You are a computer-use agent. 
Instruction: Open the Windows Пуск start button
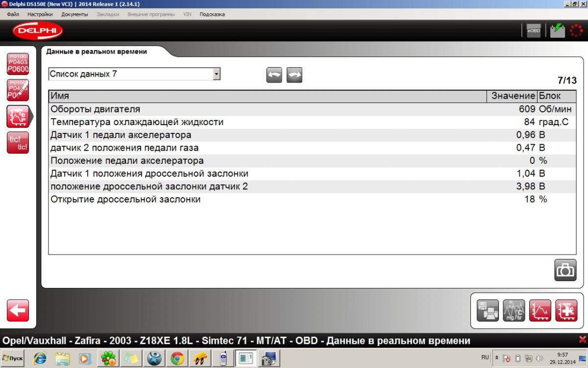point(13,359)
